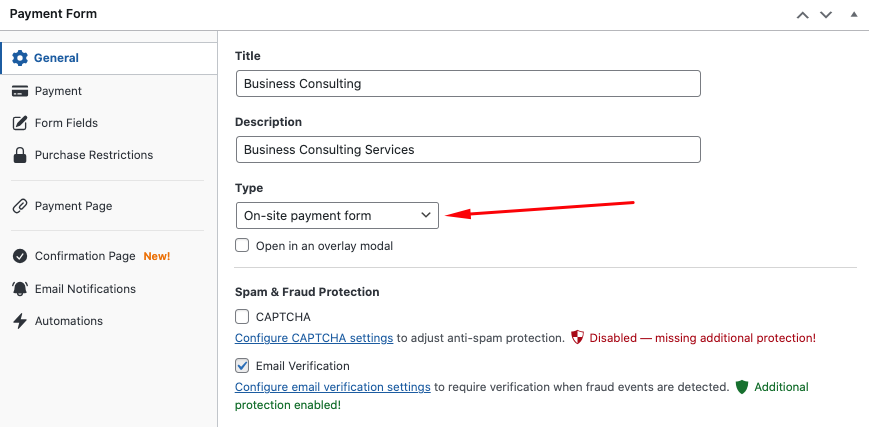Click the Payment credit card icon
Viewport: 869px width, 427px height.
click(19, 91)
